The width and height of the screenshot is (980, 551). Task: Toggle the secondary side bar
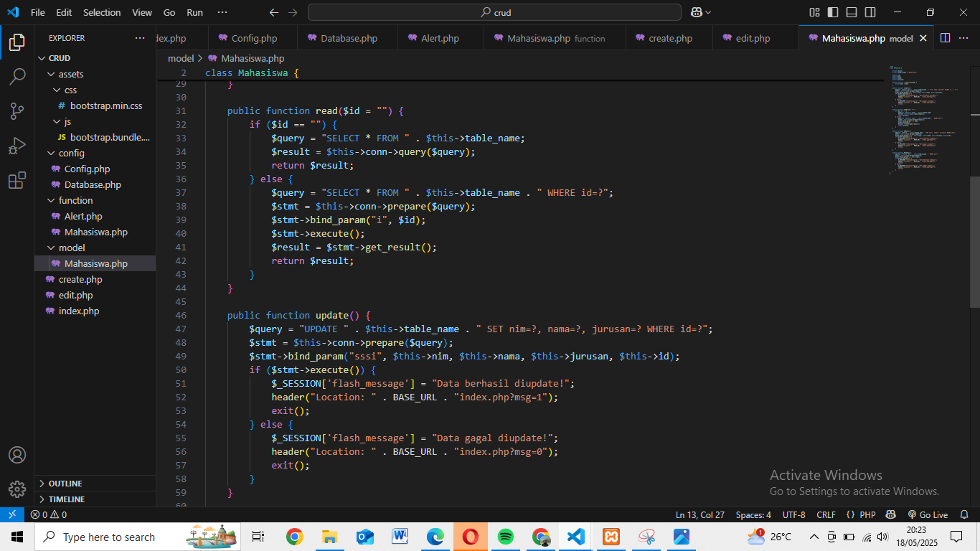[870, 12]
